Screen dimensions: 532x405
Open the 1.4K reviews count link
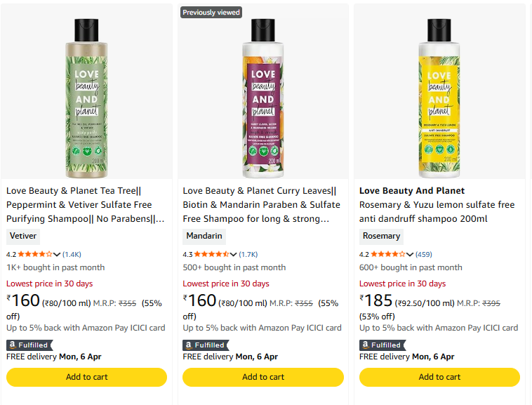tap(72, 255)
